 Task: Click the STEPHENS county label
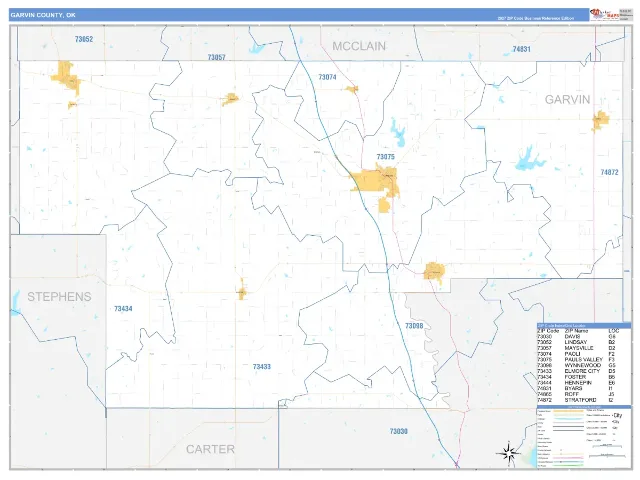59,297
